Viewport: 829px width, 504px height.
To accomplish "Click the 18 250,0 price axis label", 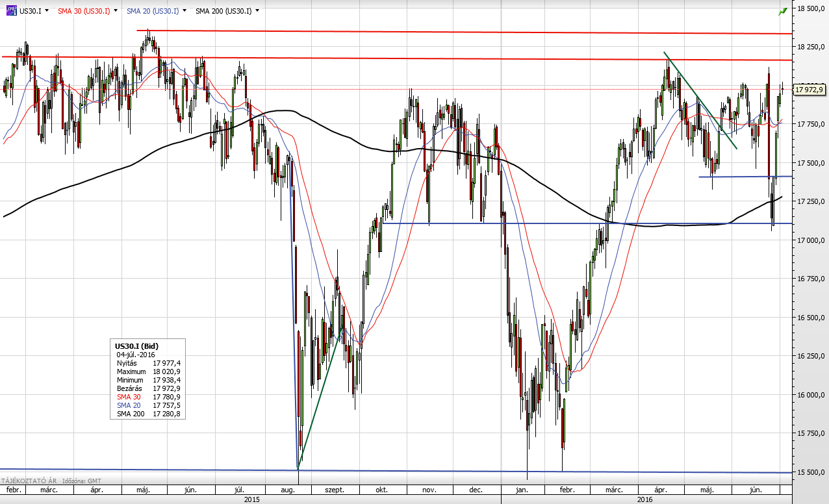I will [x=811, y=47].
